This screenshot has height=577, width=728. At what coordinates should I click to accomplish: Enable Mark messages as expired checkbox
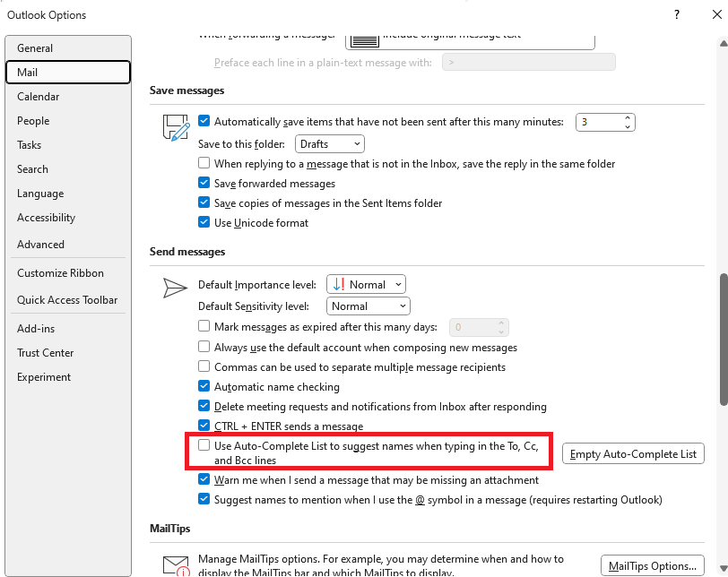[204, 326]
